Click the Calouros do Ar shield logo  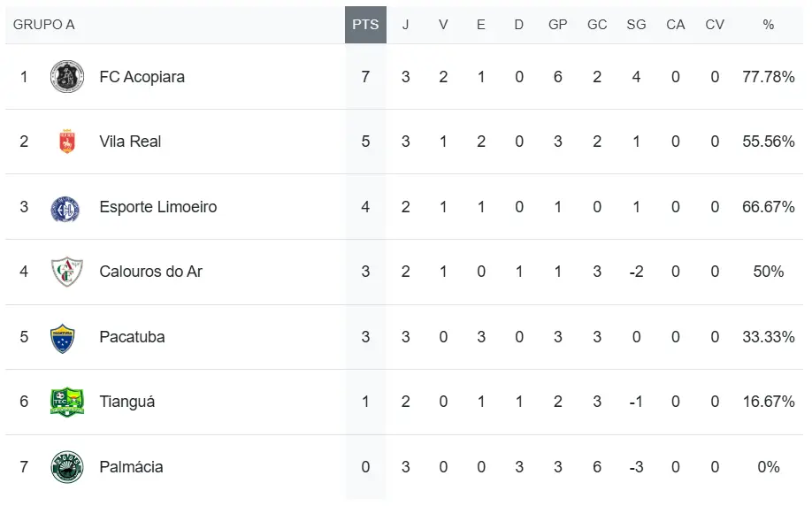click(x=67, y=272)
